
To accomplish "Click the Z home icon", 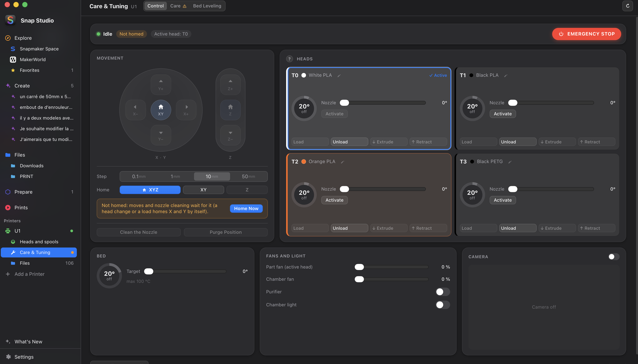I will 230,110.
